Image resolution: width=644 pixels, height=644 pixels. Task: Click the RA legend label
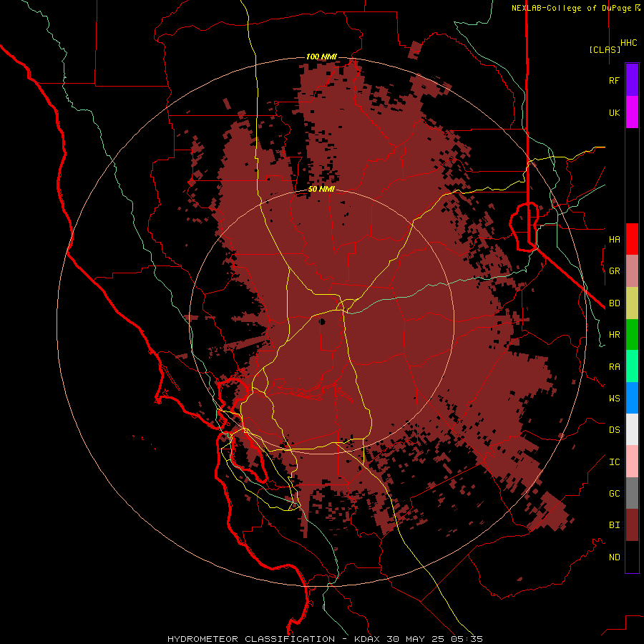coord(614,367)
